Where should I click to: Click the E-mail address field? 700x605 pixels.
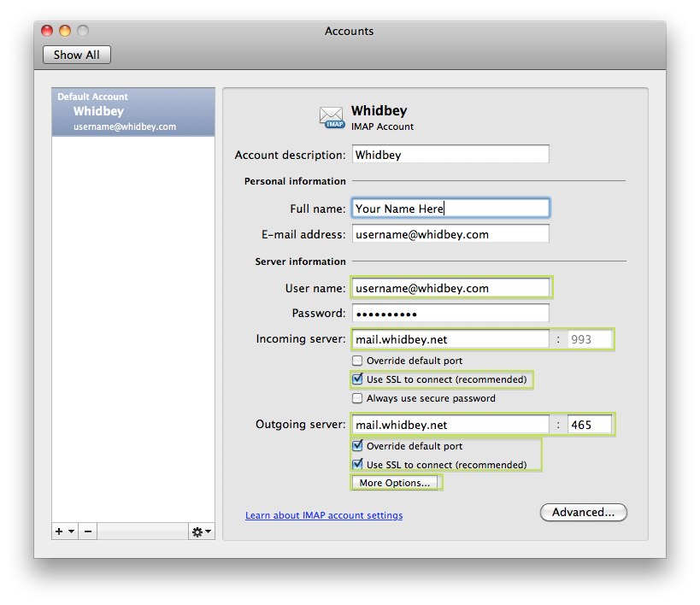pos(450,234)
